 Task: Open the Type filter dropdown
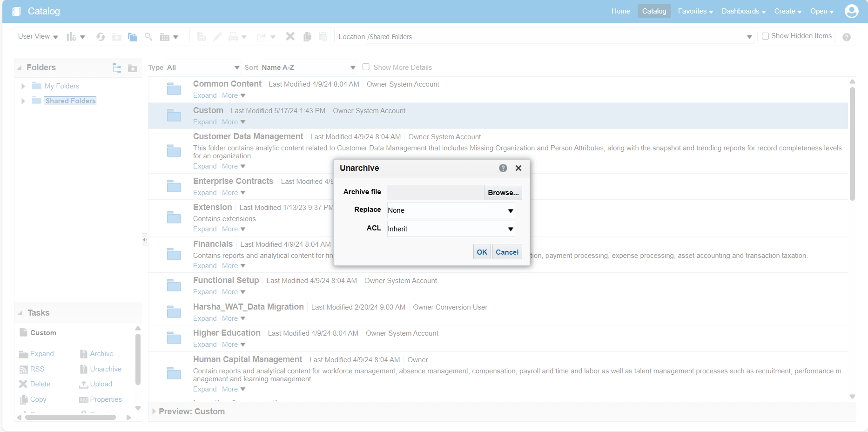tap(203, 67)
